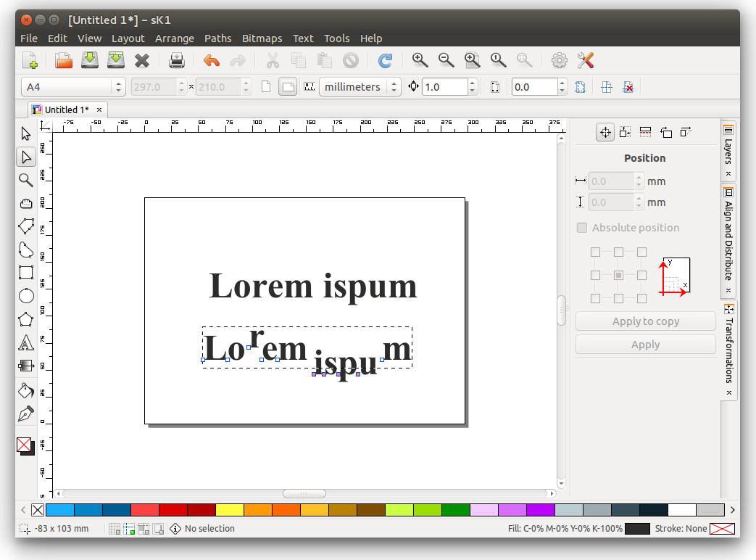This screenshot has height=560, width=756.
Task: Open the A4 page size dropdown
Action: 73,87
